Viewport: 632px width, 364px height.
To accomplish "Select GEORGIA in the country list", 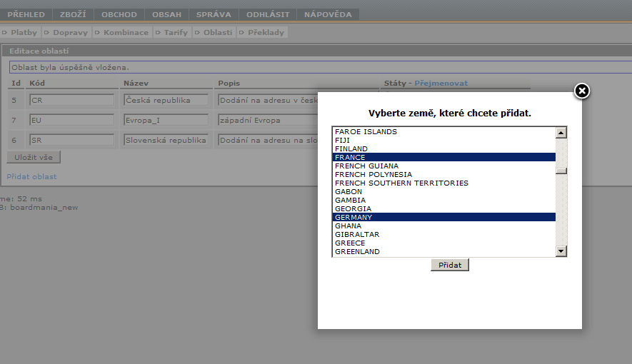I will click(x=443, y=208).
